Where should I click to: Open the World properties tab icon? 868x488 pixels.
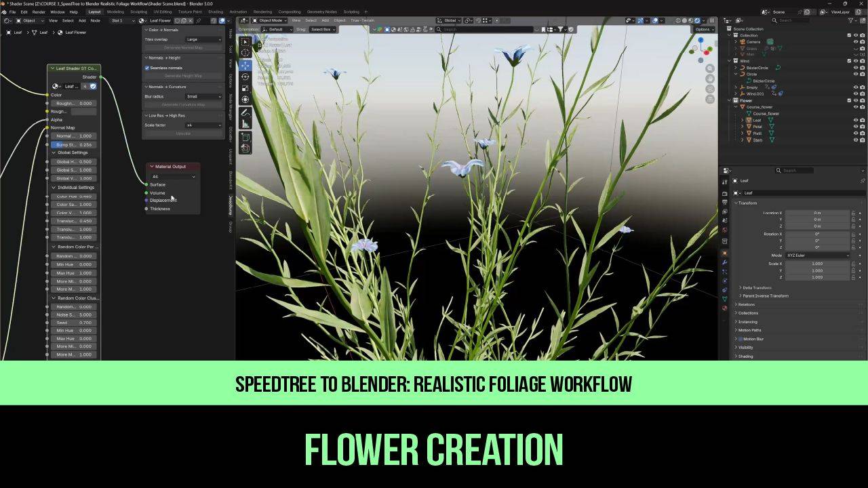pyautogui.click(x=725, y=230)
